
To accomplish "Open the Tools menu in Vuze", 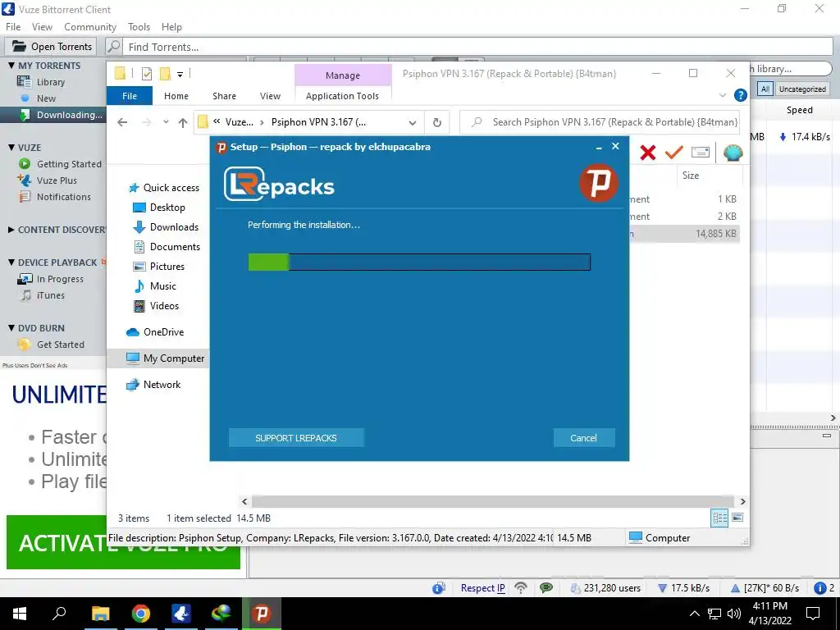I will click(x=139, y=27).
